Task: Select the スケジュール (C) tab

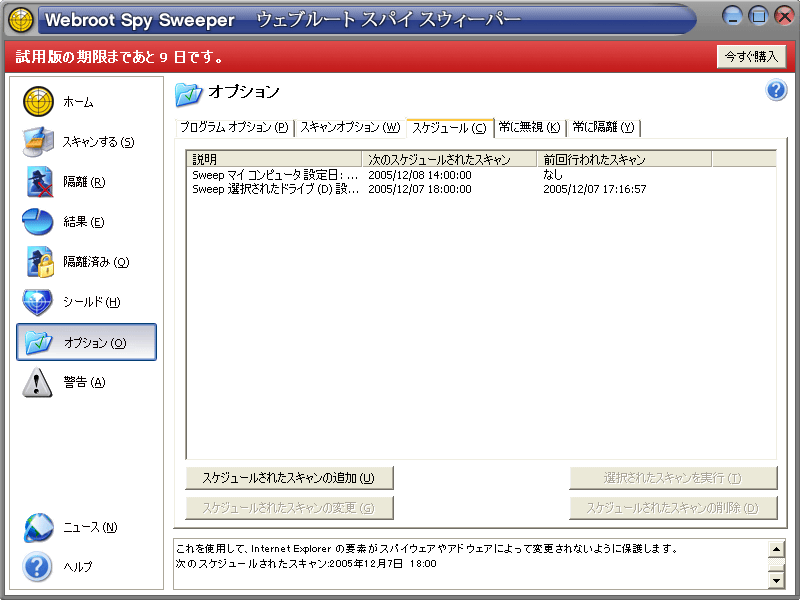Action: click(449, 128)
